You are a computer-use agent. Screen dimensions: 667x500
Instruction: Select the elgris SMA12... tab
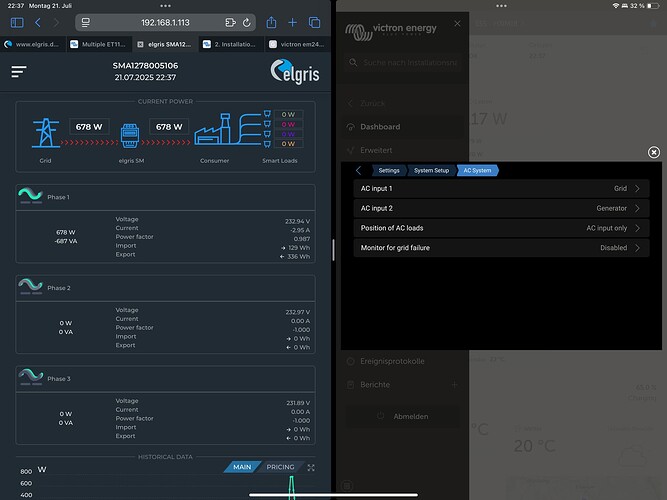165,44
